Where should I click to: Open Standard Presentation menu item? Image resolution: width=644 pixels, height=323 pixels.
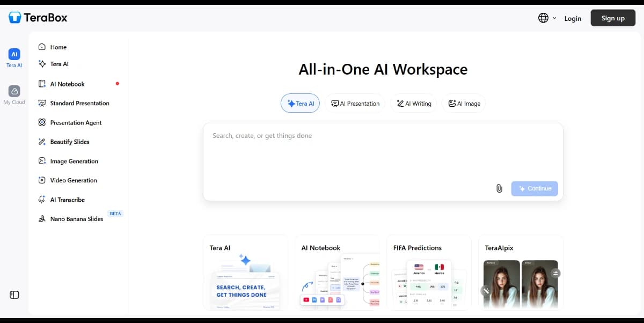[79, 103]
